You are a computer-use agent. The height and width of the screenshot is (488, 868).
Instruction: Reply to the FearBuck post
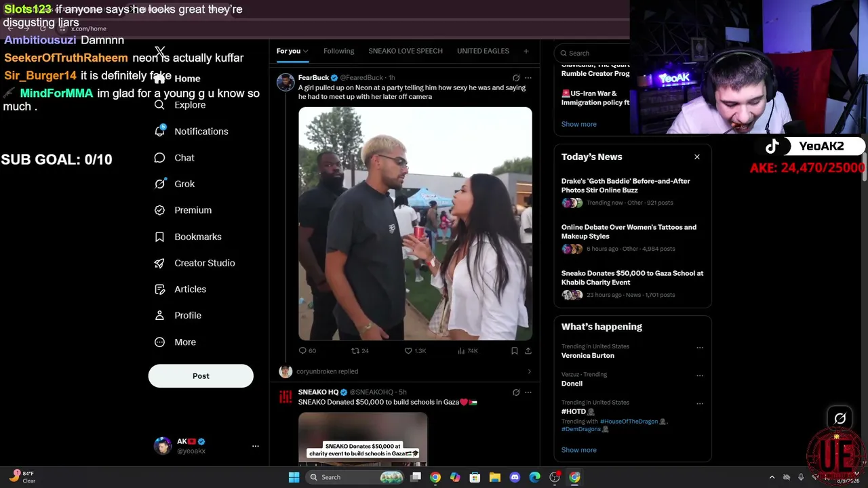tap(302, 350)
